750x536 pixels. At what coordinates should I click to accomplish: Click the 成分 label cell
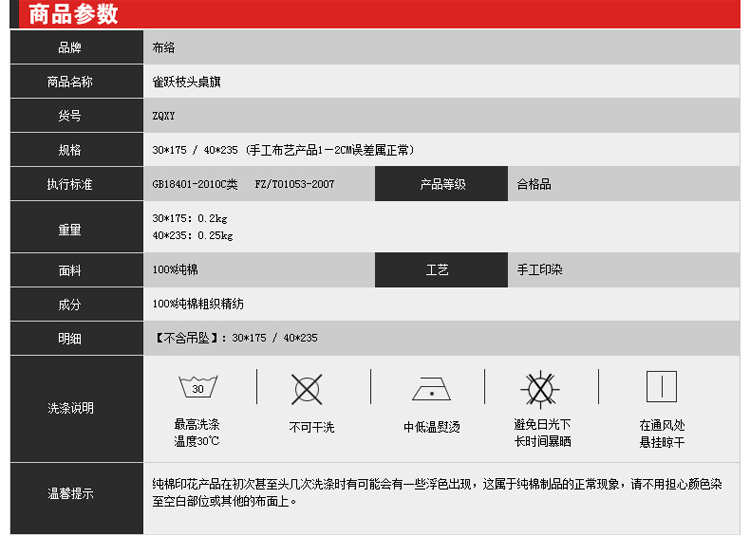click(x=77, y=304)
